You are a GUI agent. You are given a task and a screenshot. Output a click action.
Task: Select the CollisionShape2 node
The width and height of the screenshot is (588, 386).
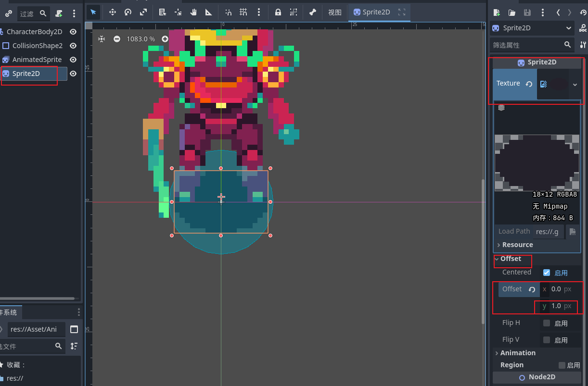(38, 46)
